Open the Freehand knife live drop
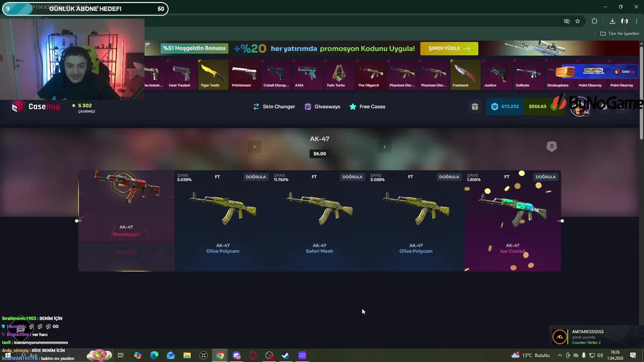Screen dimensions: 644x362 [x=465, y=74]
